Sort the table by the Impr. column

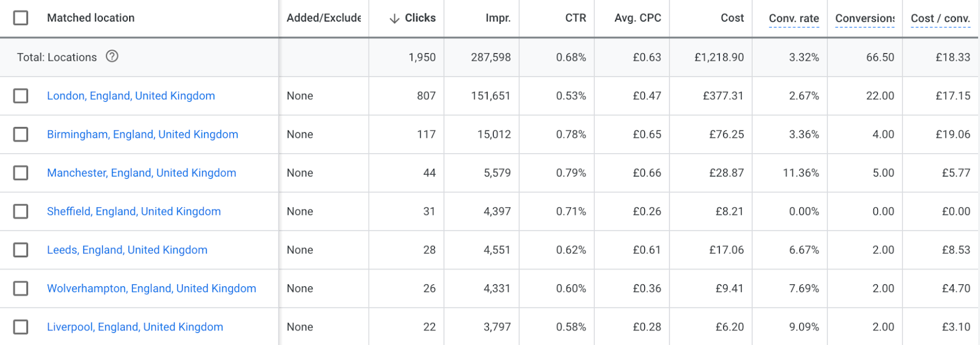coord(497,18)
